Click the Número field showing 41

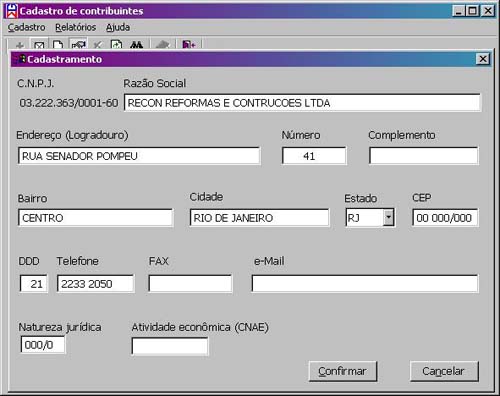click(314, 156)
